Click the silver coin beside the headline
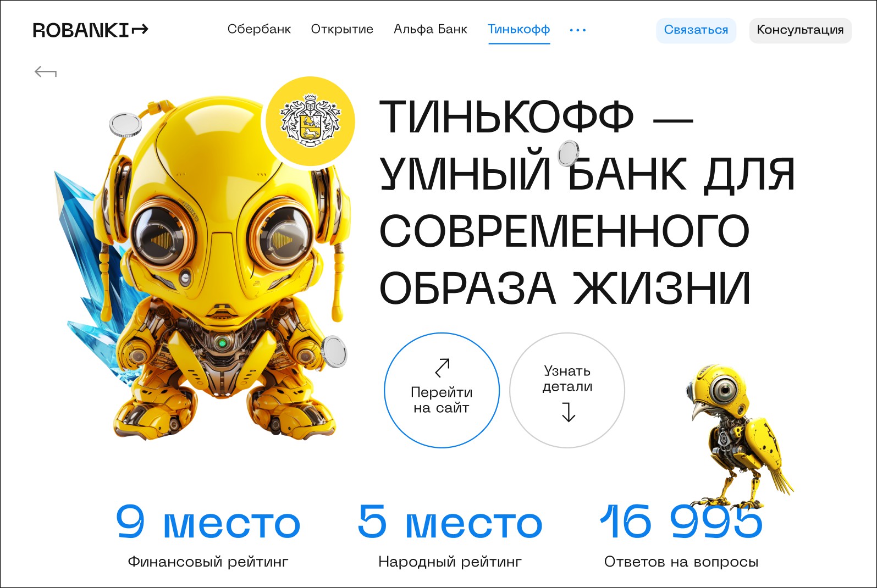 [x=569, y=153]
